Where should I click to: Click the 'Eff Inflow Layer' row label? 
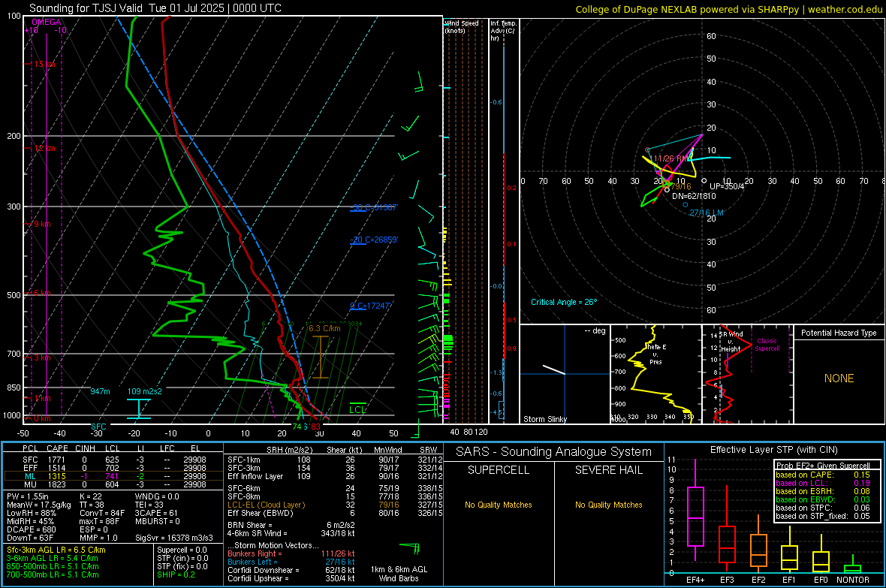click(x=255, y=476)
